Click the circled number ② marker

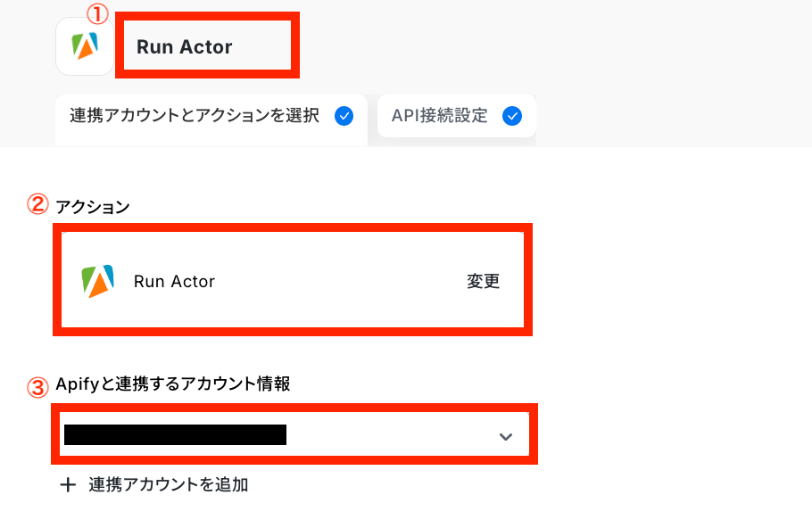click(x=37, y=205)
